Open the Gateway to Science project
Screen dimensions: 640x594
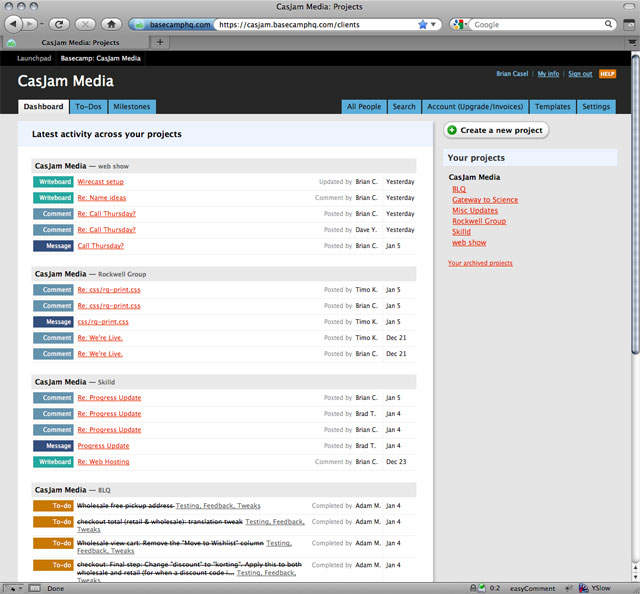pos(485,200)
